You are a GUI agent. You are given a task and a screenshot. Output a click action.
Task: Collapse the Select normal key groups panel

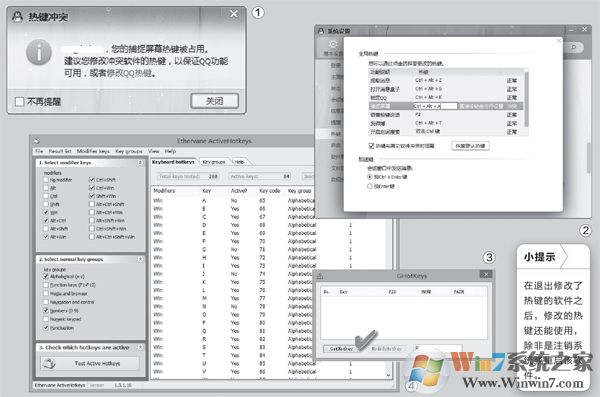[140, 259]
